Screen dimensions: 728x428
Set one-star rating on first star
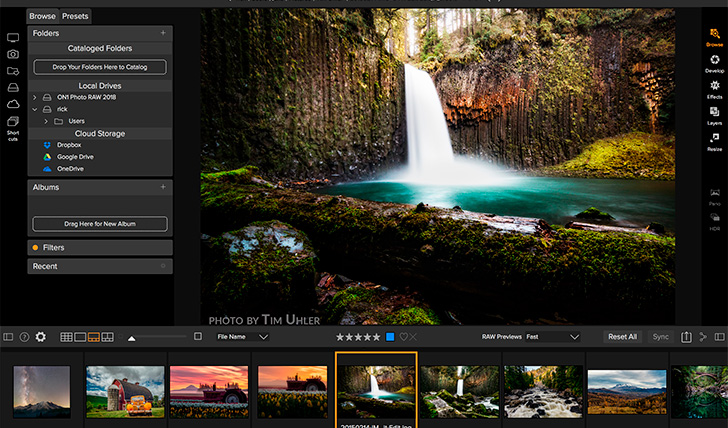click(x=340, y=337)
